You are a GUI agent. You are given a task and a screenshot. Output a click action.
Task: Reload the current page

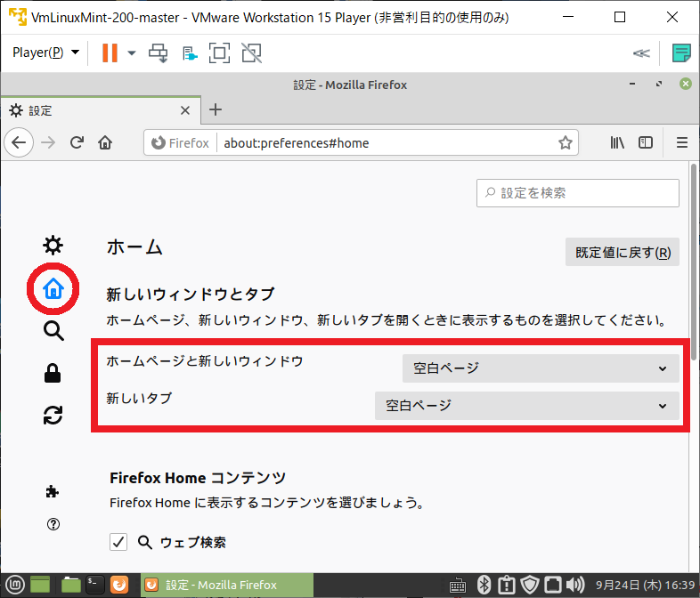(x=77, y=142)
